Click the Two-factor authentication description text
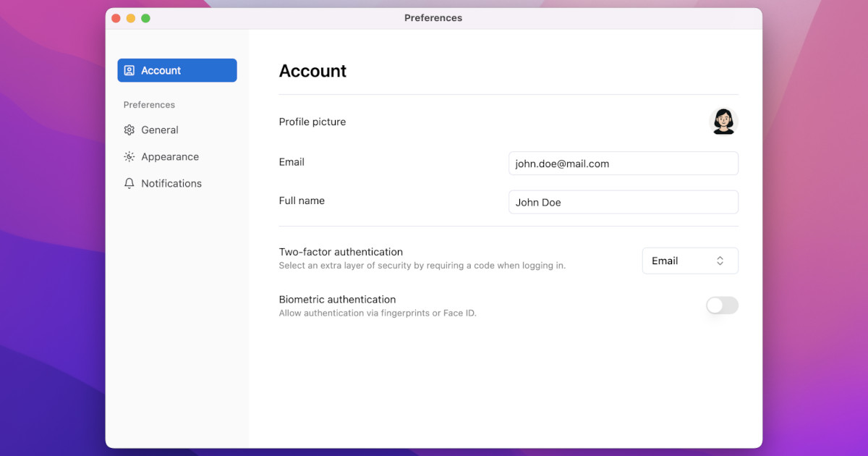 (x=422, y=265)
